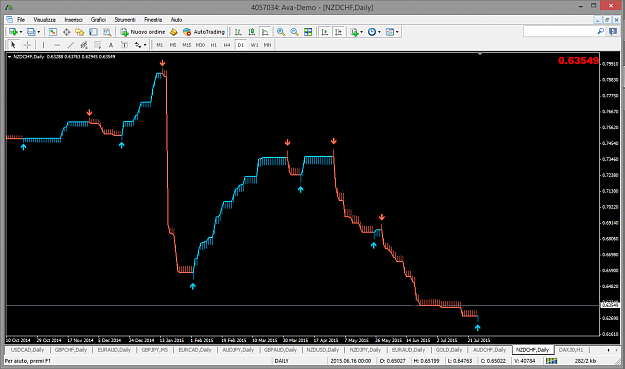Select the trendline drawing tool

click(71, 45)
